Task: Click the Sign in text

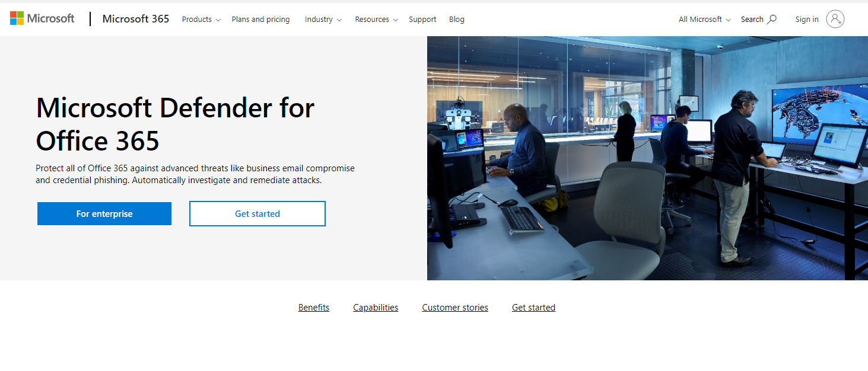Action: [807, 20]
